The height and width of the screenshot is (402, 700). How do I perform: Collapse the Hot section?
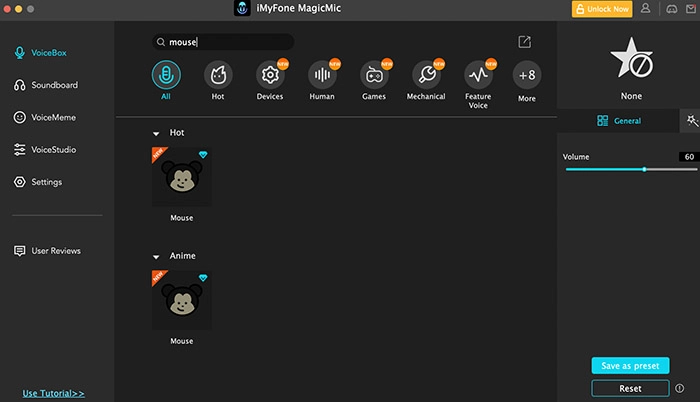tap(156, 133)
